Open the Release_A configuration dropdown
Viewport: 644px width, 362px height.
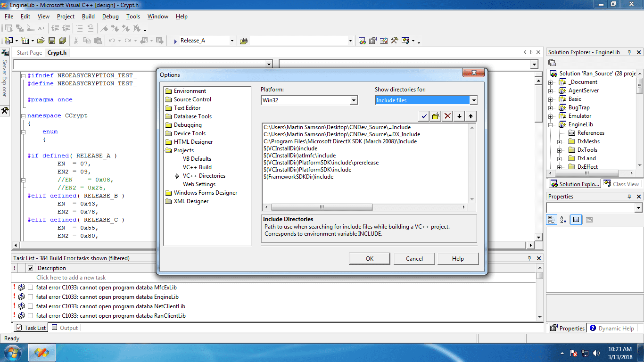point(232,41)
